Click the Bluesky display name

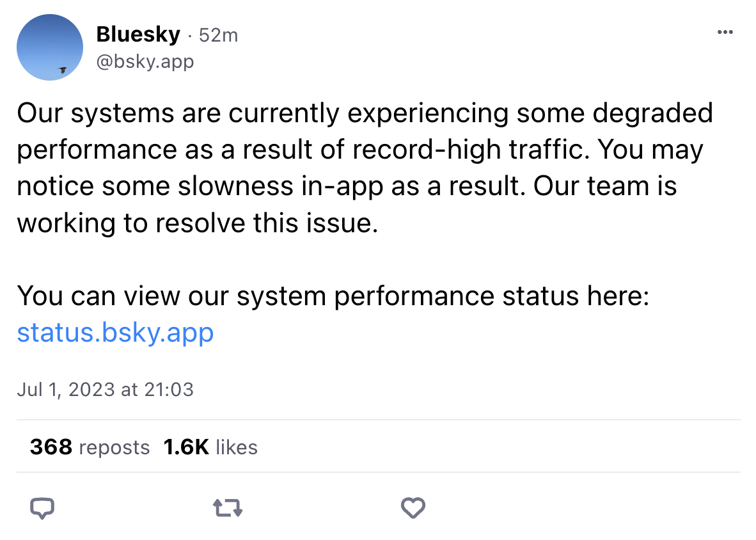pyautogui.click(x=138, y=35)
